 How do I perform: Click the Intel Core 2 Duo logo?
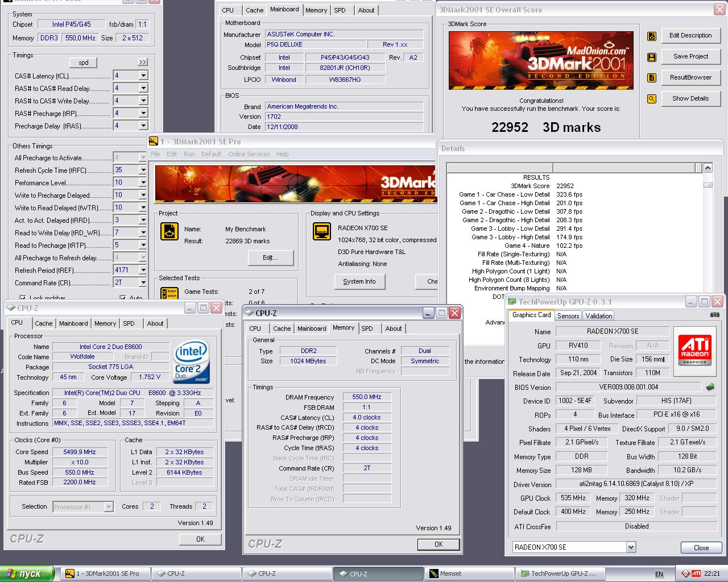tap(192, 361)
